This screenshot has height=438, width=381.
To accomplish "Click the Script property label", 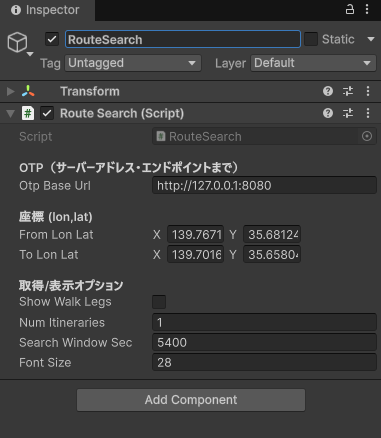I will [x=36, y=137].
